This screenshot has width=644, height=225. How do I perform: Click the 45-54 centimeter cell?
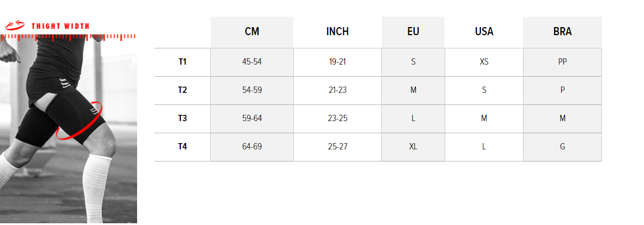(252, 62)
